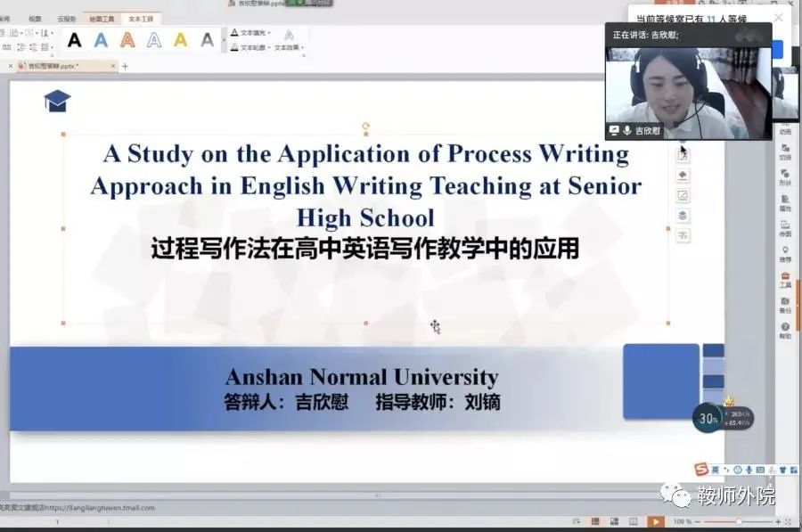
Task: Open a new document tab with plus
Action: click(125, 66)
